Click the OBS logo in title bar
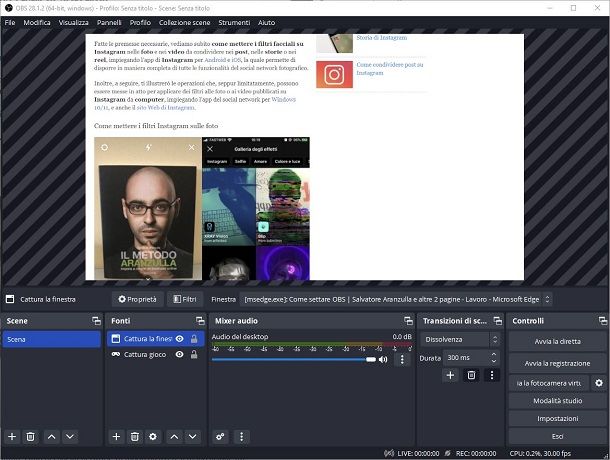610x460 pixels. point(9,8)
